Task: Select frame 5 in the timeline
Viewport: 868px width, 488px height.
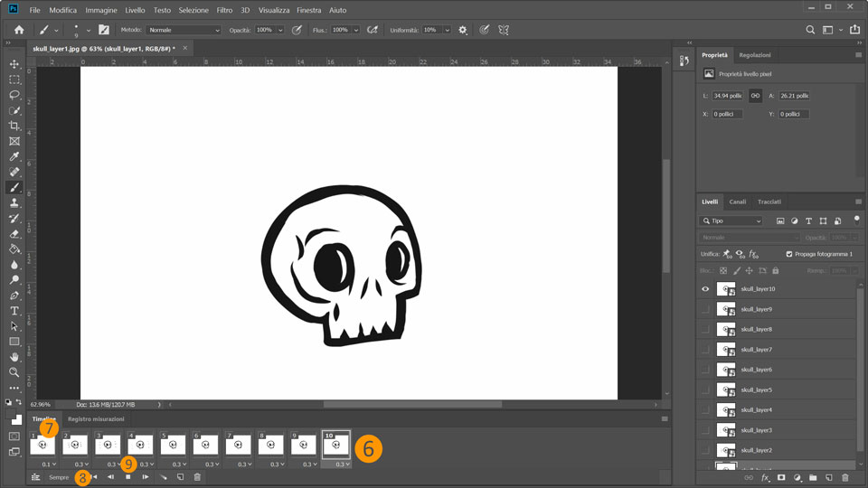Action: pos(173,445)
